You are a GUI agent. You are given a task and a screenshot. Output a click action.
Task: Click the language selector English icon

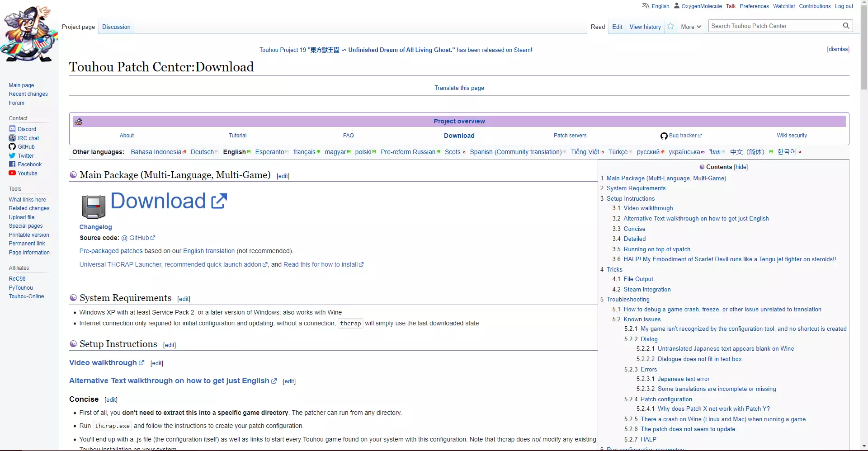[646, 6]
